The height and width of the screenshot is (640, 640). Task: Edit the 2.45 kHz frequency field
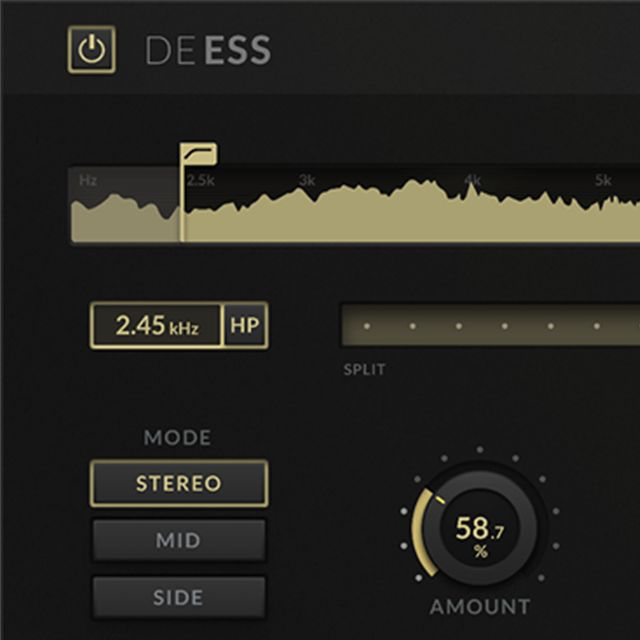point(157,325)
